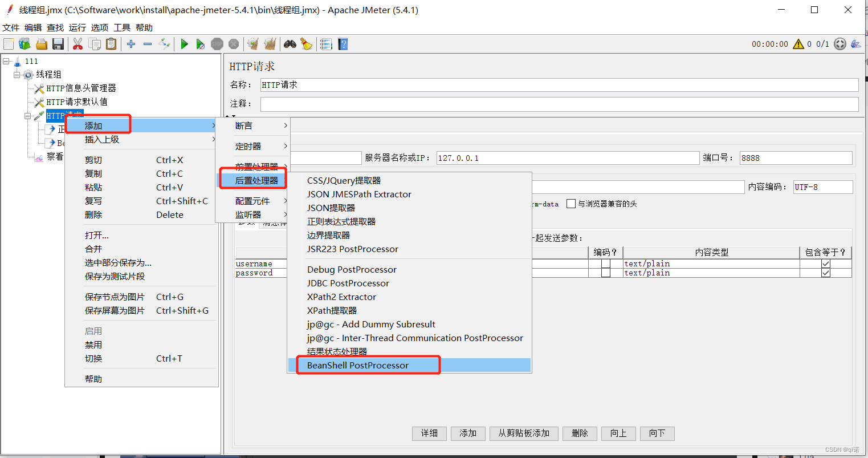Collapse the HTTP请求 tree node
Screen dimensions: 868x458
pos(28,116)
